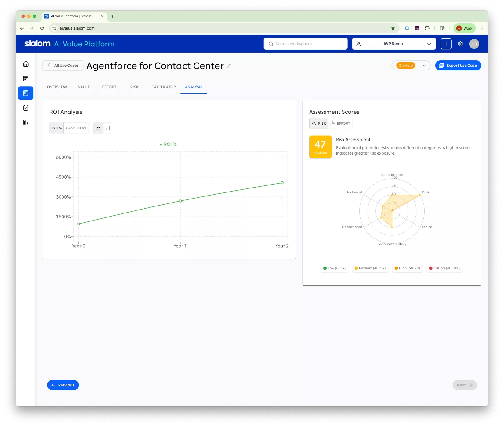Switch to the CALCULATOR tab
Viewport: 504px width, 427px height.
tap(163, 87)
